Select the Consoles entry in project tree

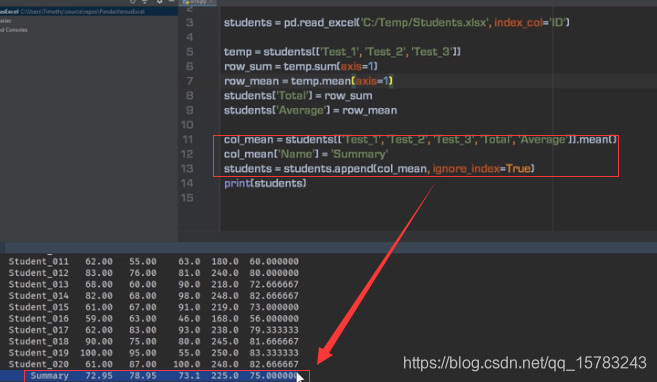tap(14, 30)
